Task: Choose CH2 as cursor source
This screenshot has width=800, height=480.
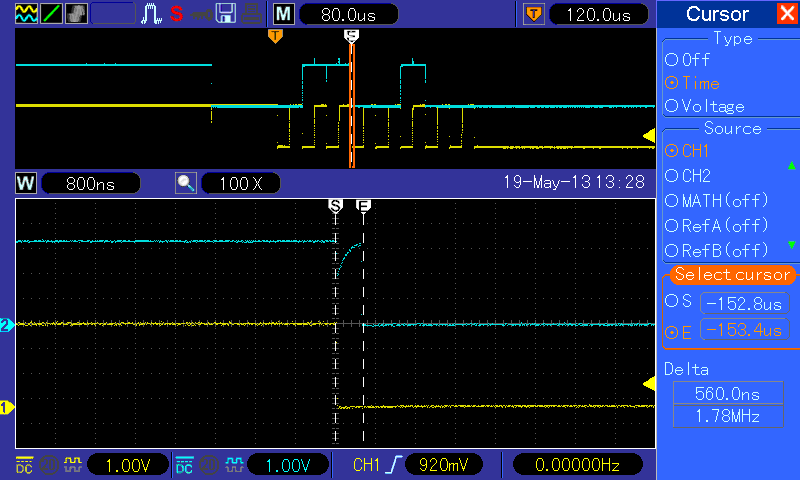Action: point(688,175)
